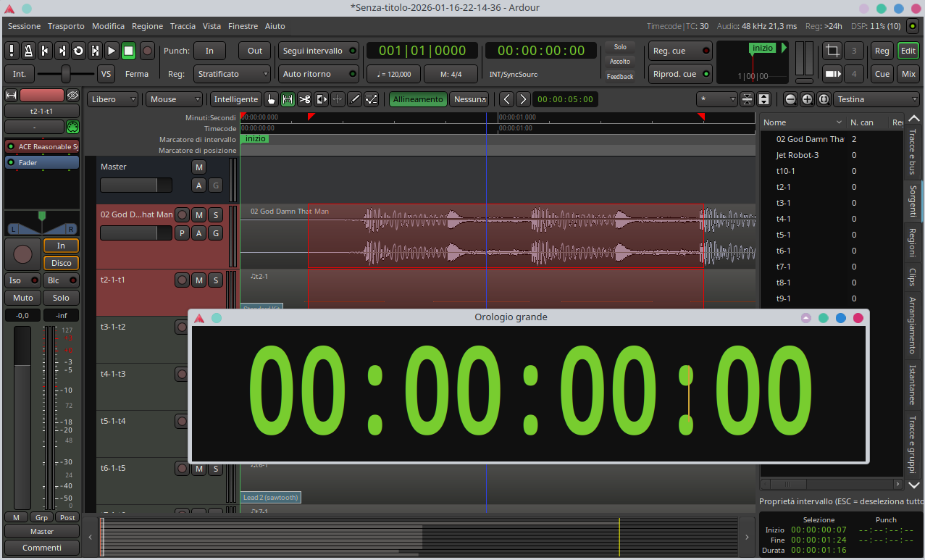Click the MIDI input icon in mixer strip

point(72,127)
